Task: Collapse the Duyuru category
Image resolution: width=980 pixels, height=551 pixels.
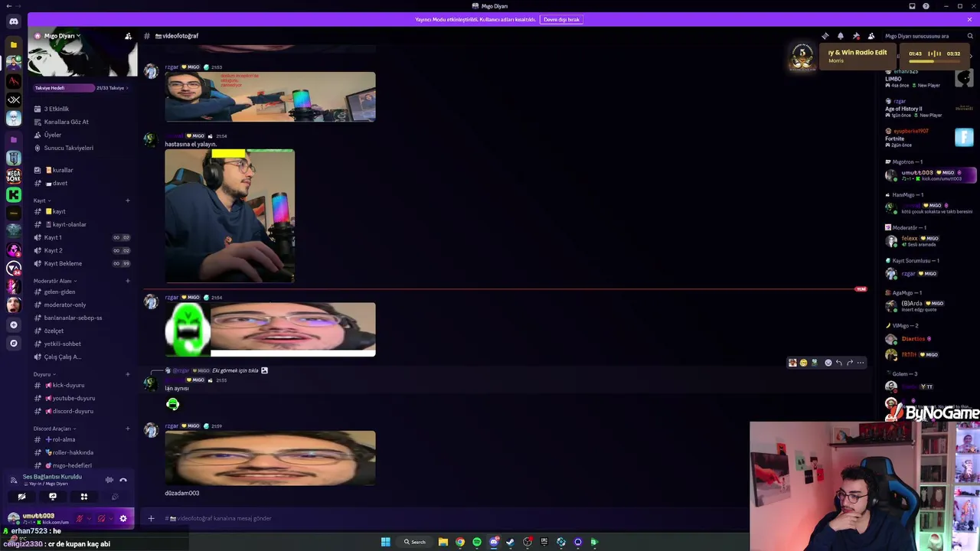Action: tap(44, 374)
